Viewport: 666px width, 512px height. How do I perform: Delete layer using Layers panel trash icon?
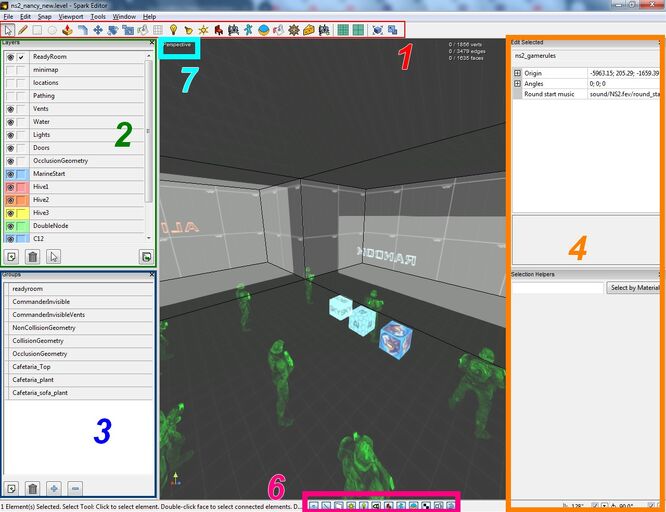[x=33, y=256]
